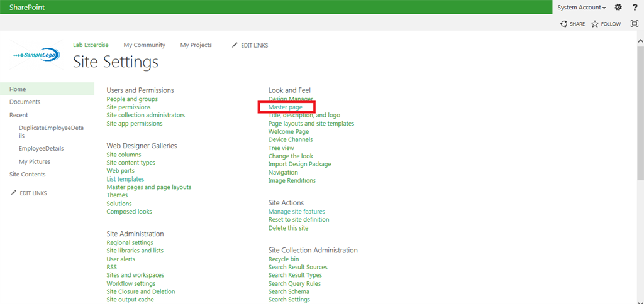Image resolution: width=644 pixels, height=304 pixels.
Task: Open Site collection administrators
Action: coord(146,116)
